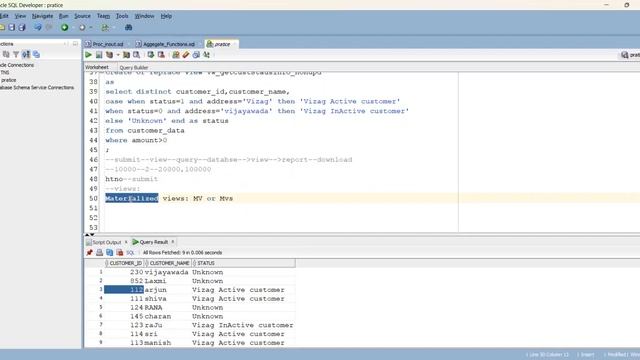The height and width of the screenshot is (360, 640).
Task: Click the Filter funnel icon in Connections panel
Action: (x=16, y=54)
